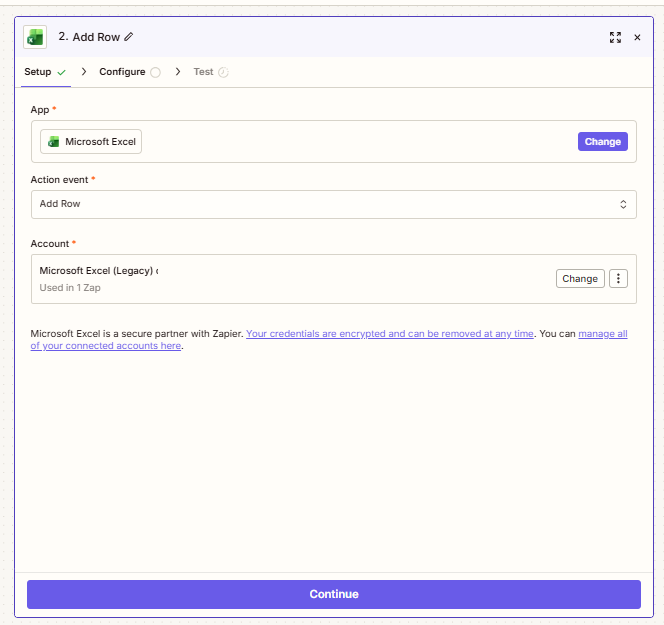The height and width of the screenshot is (625, 664).
Task: Open the Action event dropdown
Action: [x=334, y=205]
